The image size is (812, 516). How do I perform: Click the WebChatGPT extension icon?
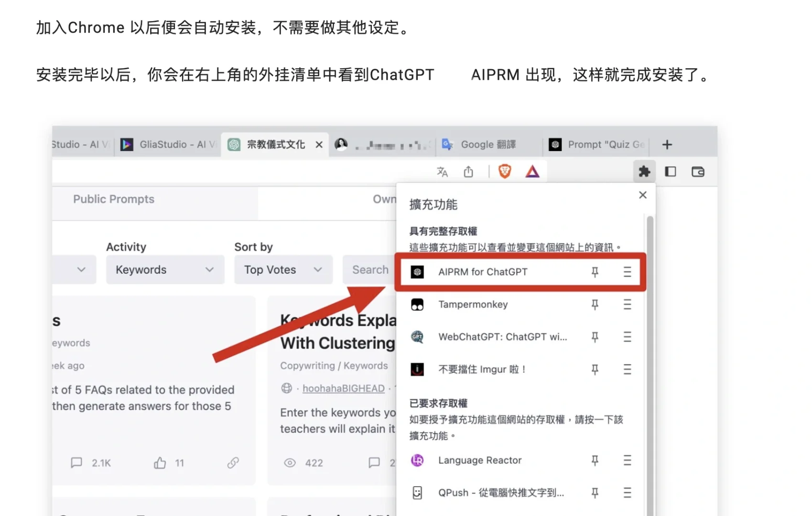coord(417,337)
